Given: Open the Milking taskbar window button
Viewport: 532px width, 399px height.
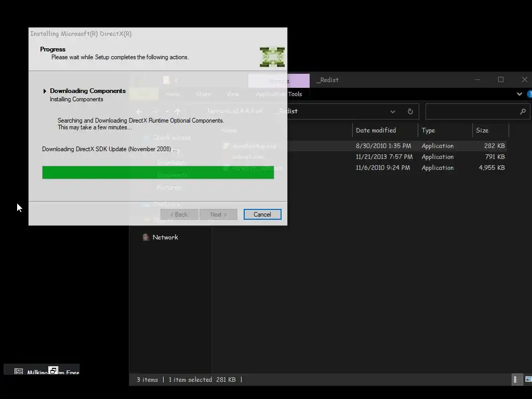Looking at the screenshot, I should (42, 369).
